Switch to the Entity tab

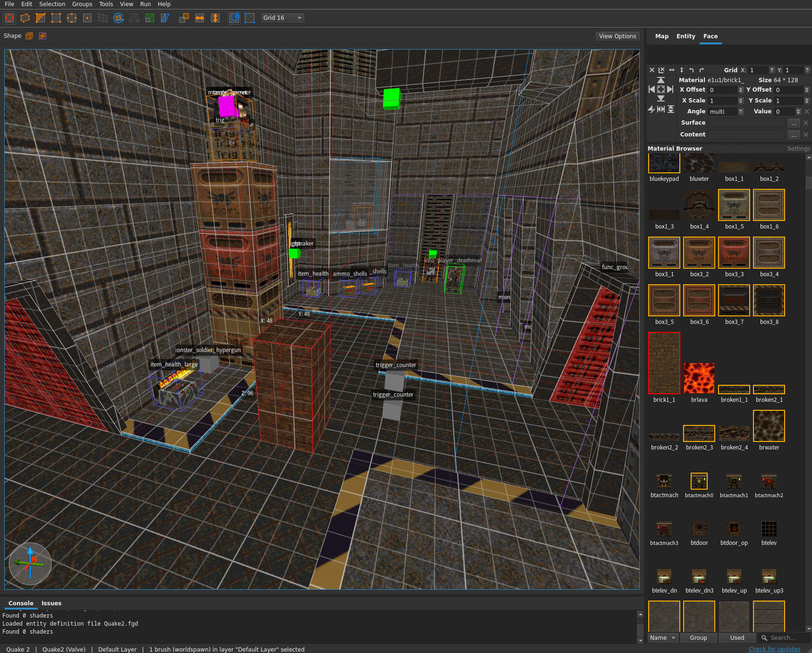[x=685, y=36]
